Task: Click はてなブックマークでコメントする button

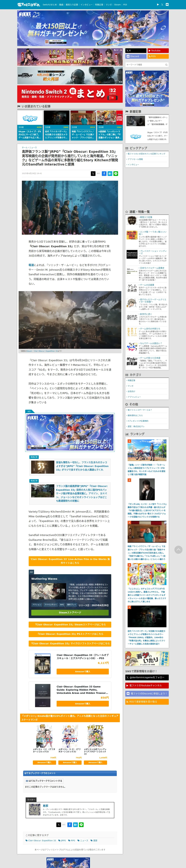Action: [x=44, y=781]
